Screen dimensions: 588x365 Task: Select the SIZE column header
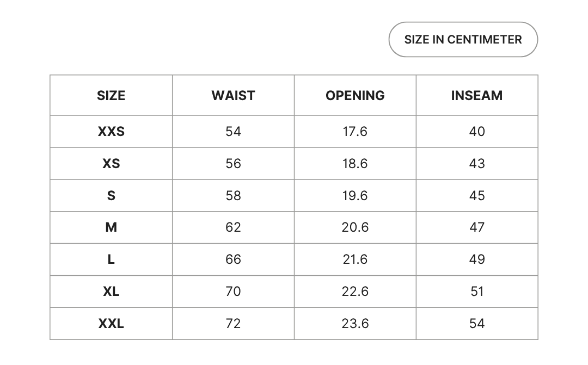click(111, 95)
